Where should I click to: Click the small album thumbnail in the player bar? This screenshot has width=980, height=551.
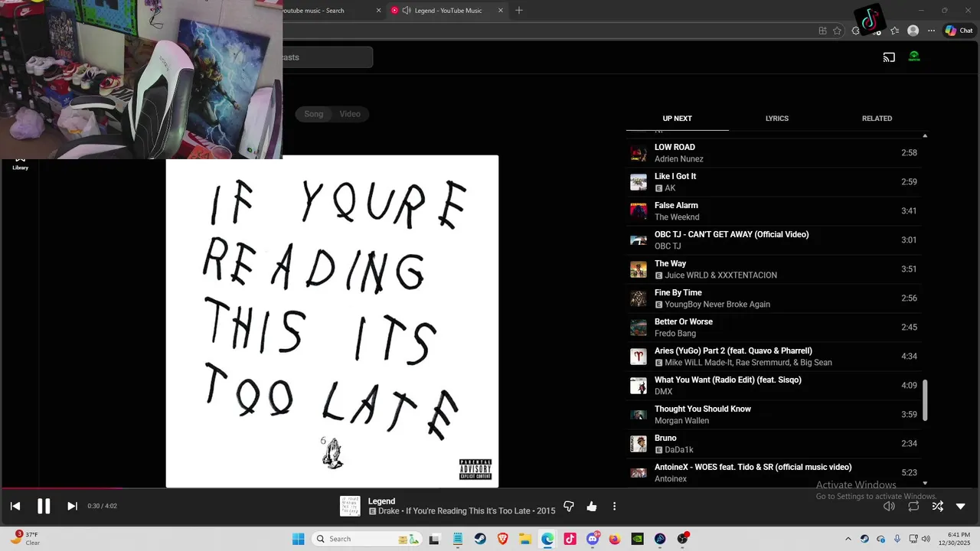point(350,506)
